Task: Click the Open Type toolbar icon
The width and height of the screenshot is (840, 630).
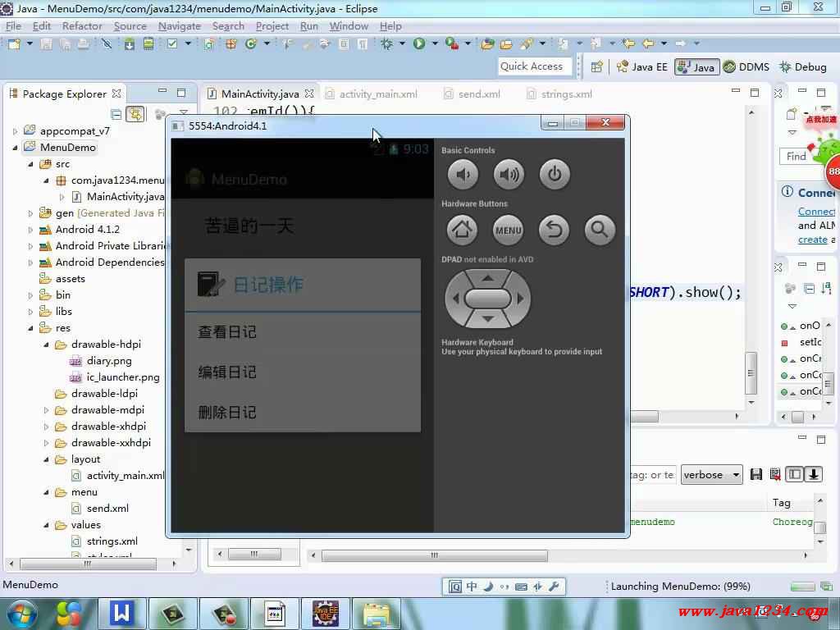Action: coord(487,43)
